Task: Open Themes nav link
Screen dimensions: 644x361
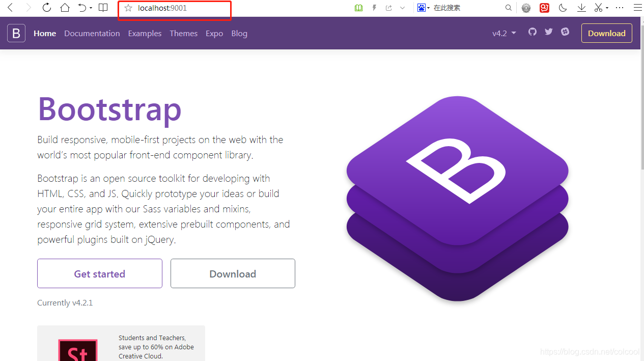Action: (x=184, y=33)
